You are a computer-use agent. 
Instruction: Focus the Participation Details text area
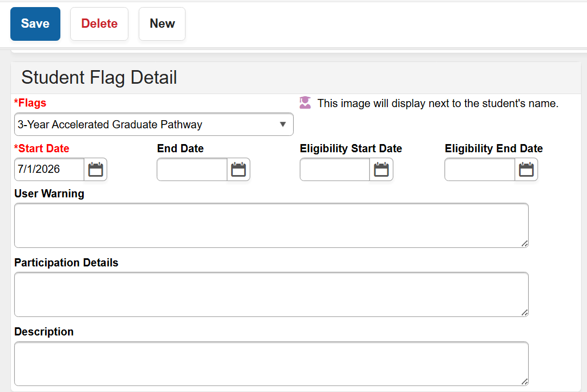coord(271,294)
